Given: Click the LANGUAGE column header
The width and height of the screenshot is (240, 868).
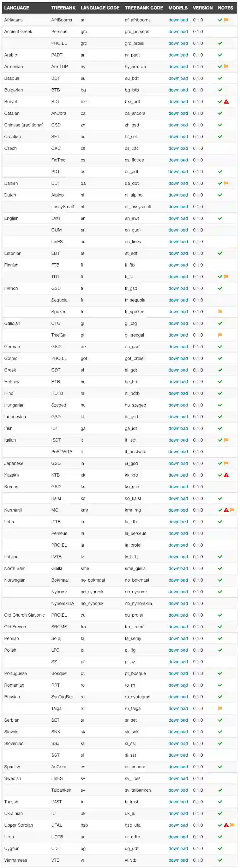Looking at the screenshot, I should (16, 8).
